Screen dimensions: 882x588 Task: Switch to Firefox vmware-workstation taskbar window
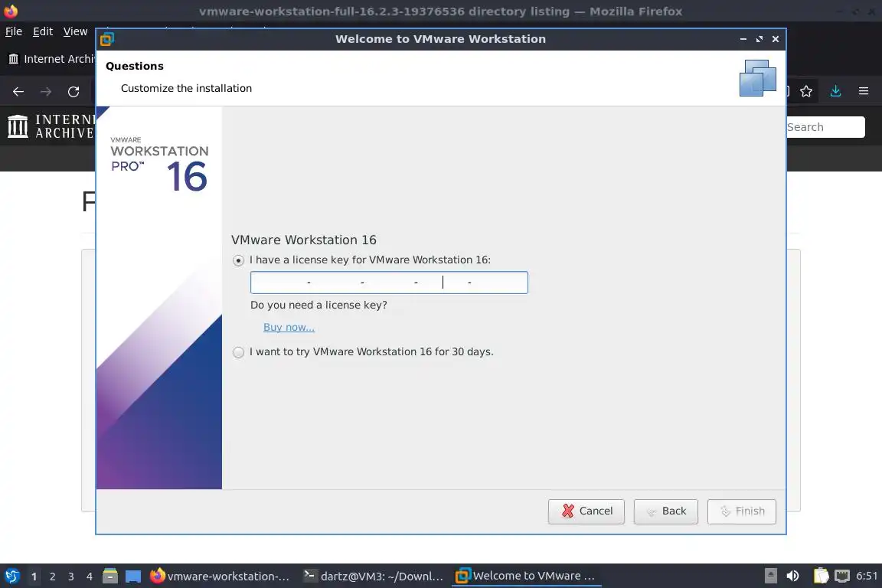(220, 577)
